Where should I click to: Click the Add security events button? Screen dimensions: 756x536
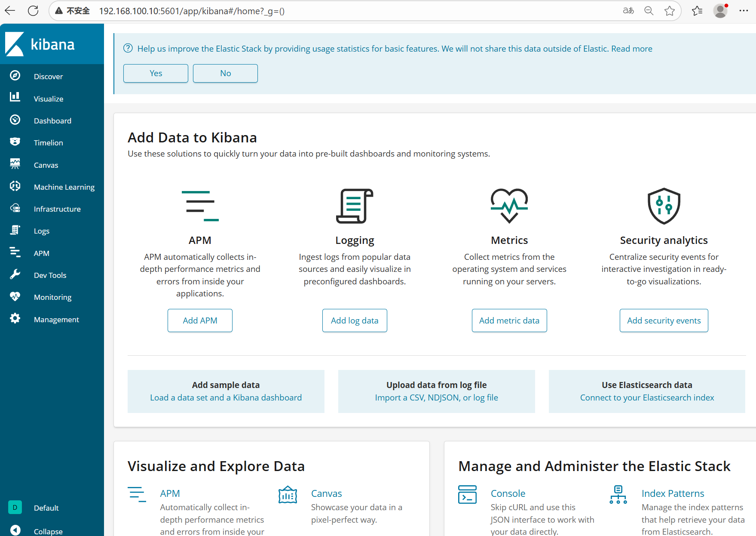[x=664, y=320]
